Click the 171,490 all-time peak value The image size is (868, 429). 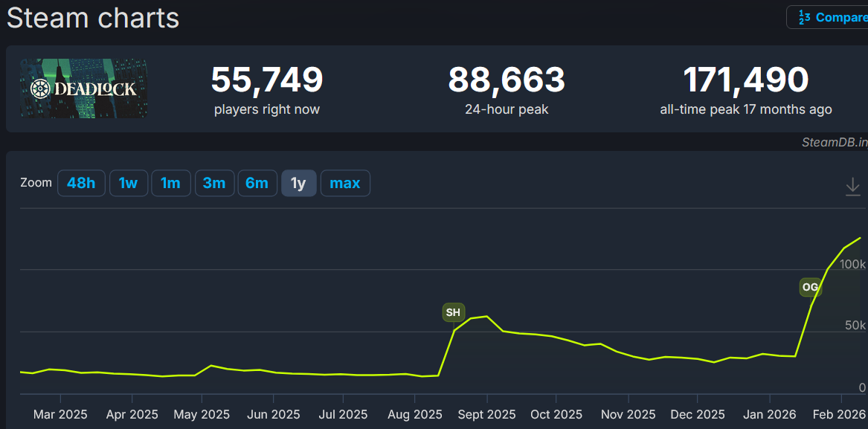coord(746,80)
